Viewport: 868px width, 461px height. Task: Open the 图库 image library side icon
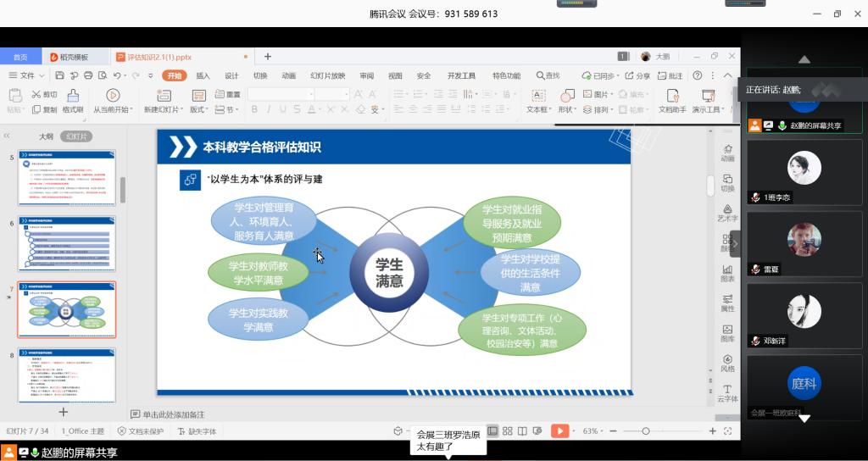point(728,333)
